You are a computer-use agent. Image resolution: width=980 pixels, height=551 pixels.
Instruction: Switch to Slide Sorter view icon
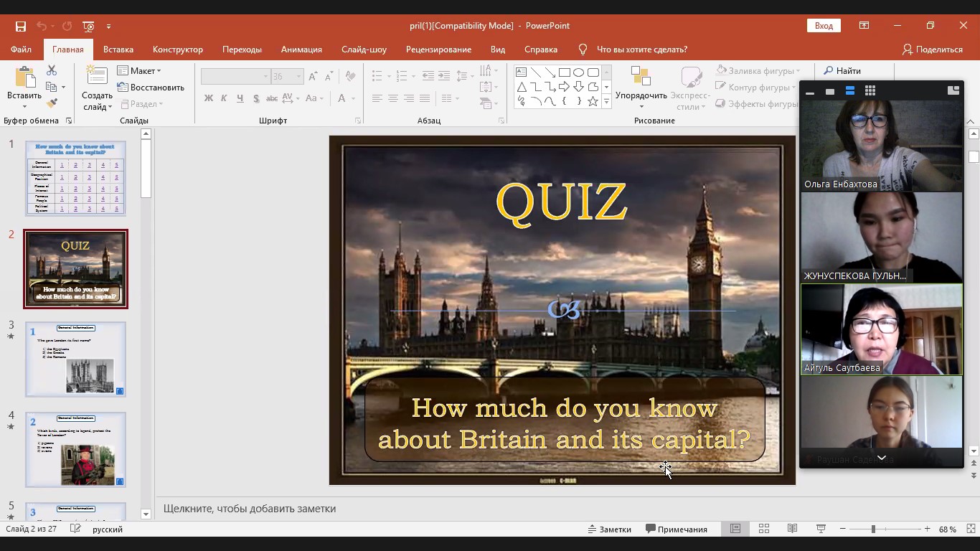pyautogui.click(x=764, y=529)
